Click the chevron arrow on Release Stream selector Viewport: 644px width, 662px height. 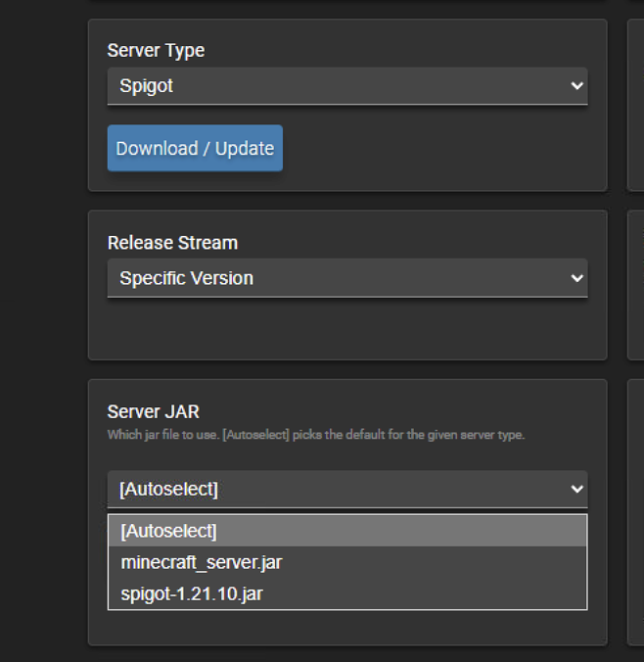tap(575, 278)
